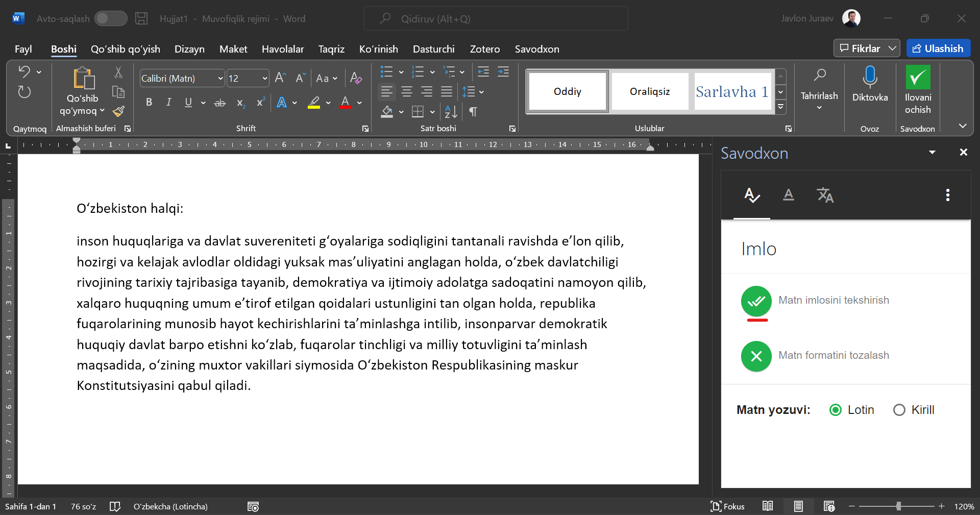Click the Ulashish button

[938, 48]
